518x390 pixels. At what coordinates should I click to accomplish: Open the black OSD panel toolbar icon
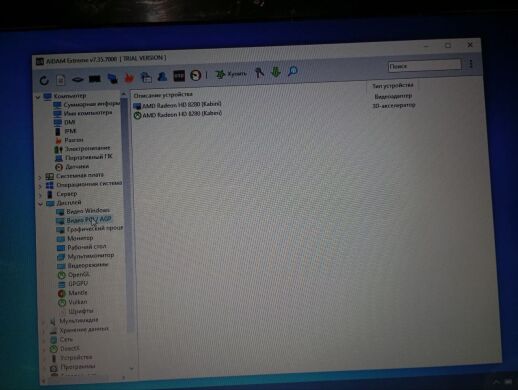click(179, 76)
